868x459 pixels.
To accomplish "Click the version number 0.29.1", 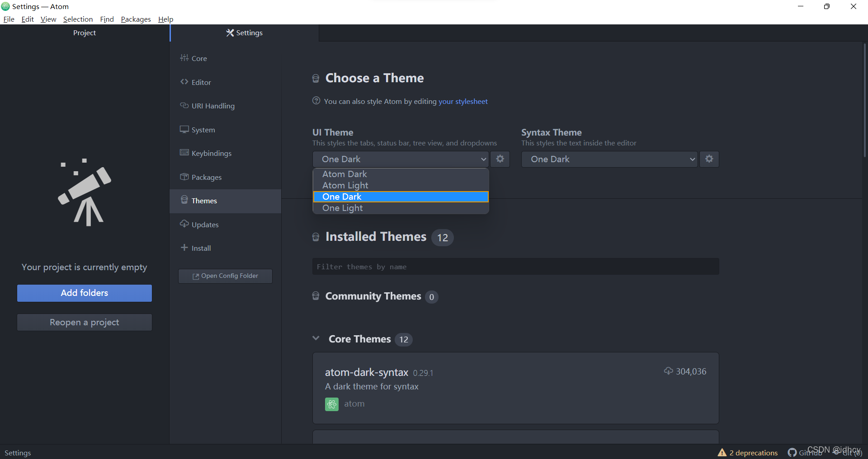I will 423,373.
